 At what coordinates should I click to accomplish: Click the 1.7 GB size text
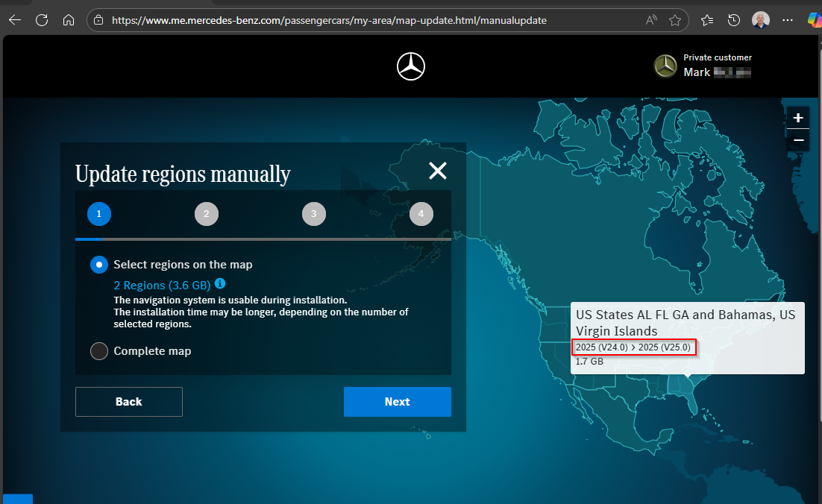(589, 362)
